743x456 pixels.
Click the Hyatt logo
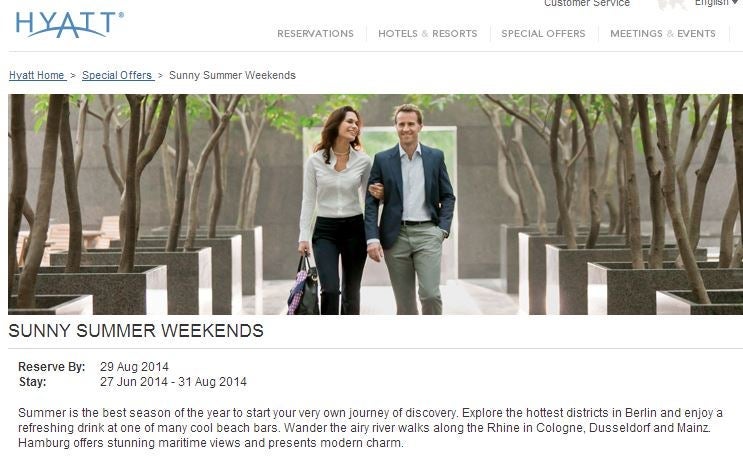coord(69,25)
